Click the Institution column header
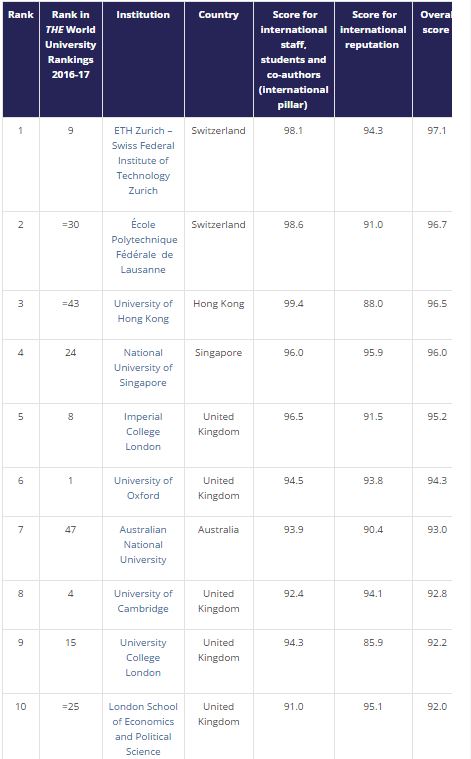471x759 pixels. tap(143, 15)
